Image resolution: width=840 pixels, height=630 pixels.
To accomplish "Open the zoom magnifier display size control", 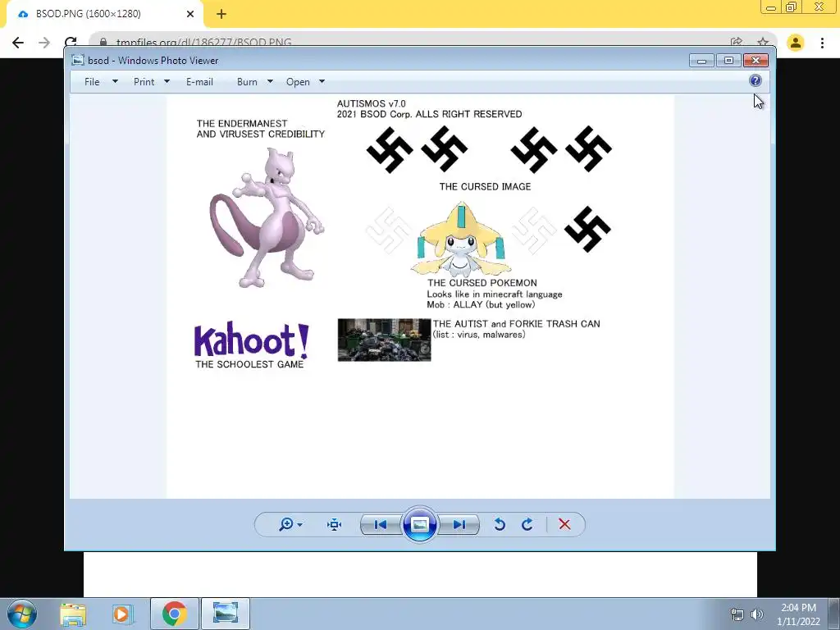I will (x=290, y=524).
